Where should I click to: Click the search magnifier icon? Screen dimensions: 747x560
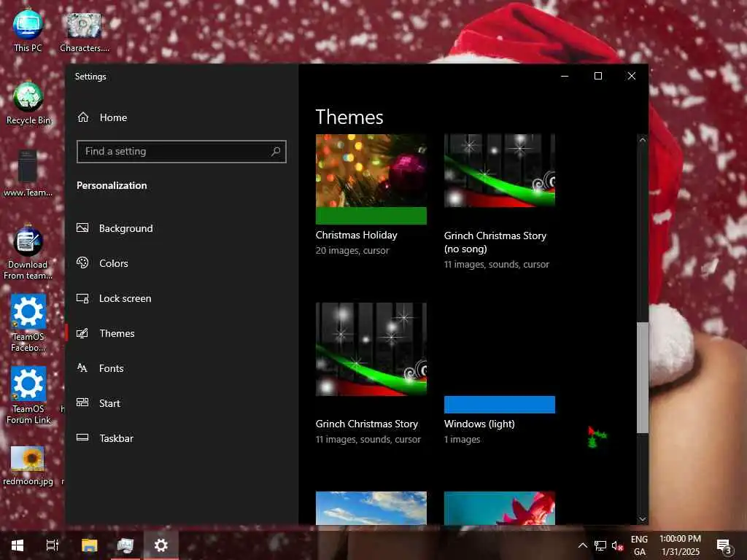(x=275, y=152)
